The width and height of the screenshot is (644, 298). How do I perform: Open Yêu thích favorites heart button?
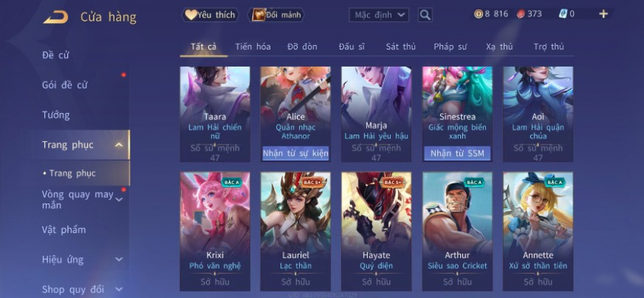coord(210,15)
